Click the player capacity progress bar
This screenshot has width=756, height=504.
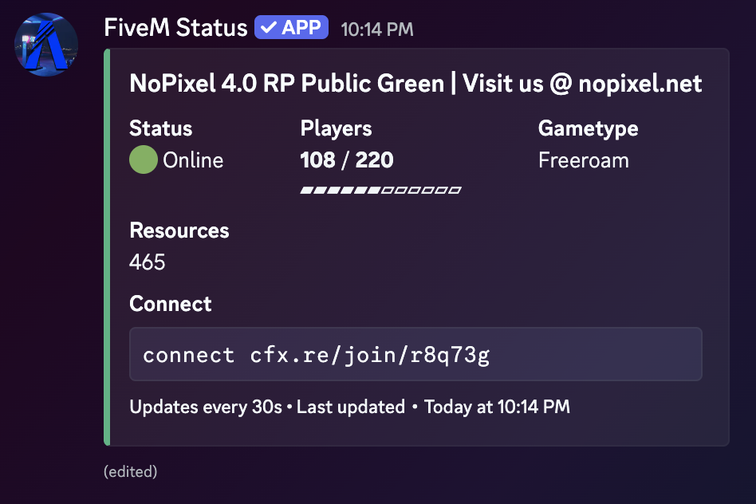(381, 190)
